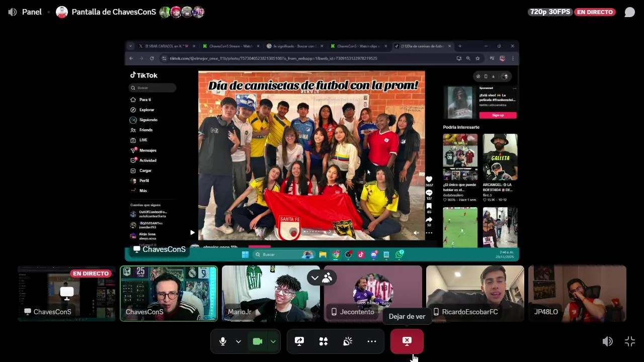Click the Windows Start button in taskbar
This screenshot has height=362, width=644.
pos(245,254)
